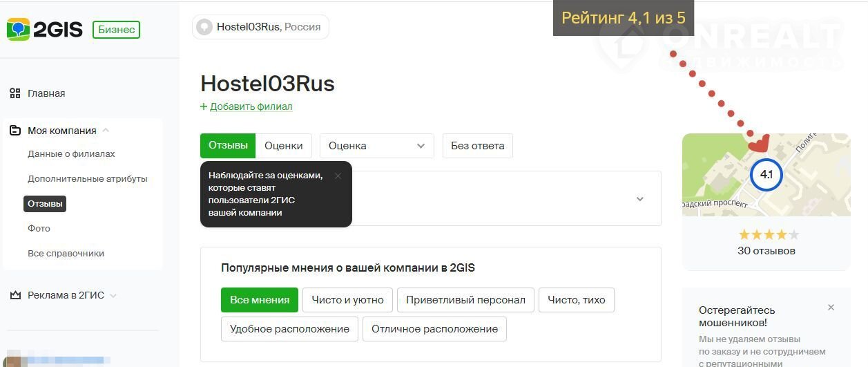
Task: Click the 4.1 rating marker on map
Action: point(766,175)
